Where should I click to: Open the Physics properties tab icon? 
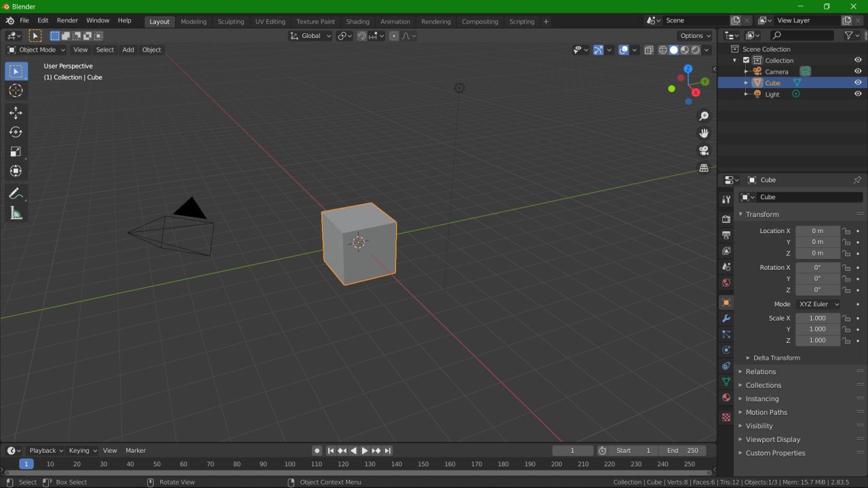(726, 350)
